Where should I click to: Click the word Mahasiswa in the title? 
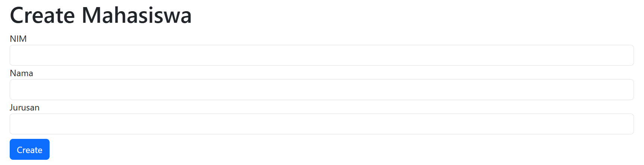pos(136,16)
